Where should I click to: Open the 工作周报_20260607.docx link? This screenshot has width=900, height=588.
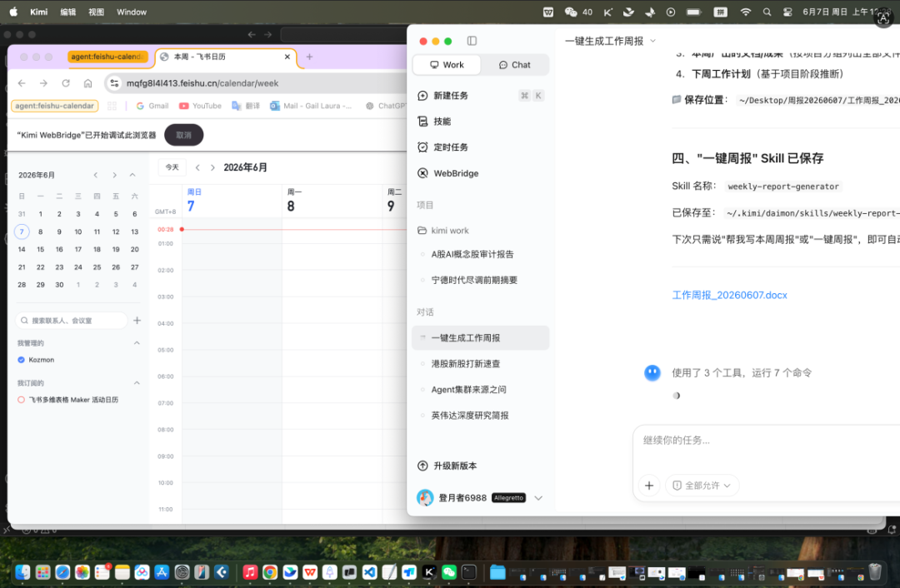[x=729, y=295]
